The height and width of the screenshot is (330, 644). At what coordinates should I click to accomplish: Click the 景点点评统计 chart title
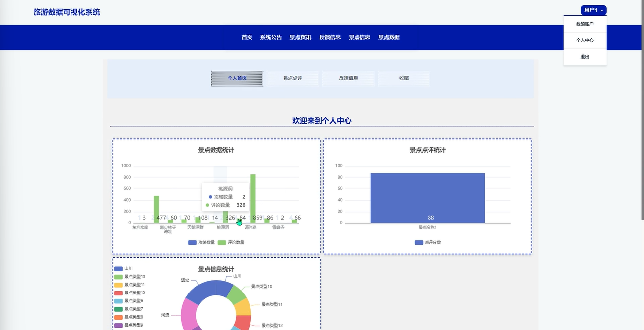[428, 150]
